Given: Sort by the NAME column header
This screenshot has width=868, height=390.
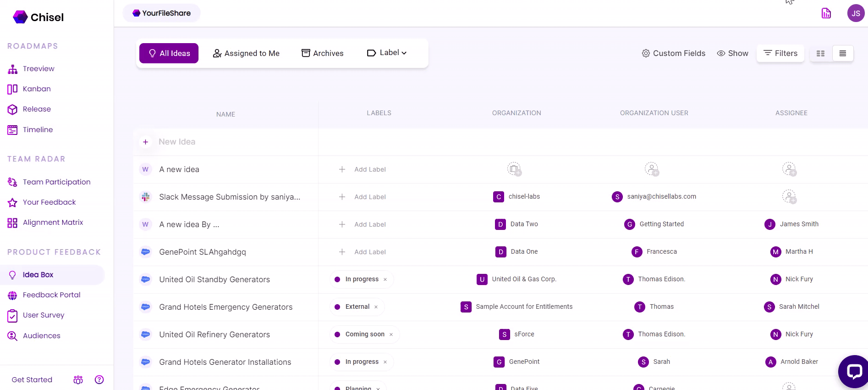Looking at the screenshot, I should (225, 115).
